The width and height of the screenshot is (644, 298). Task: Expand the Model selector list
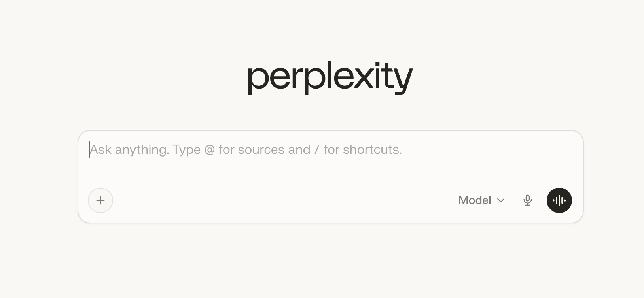pyautogui.click(x=481, y=200)
